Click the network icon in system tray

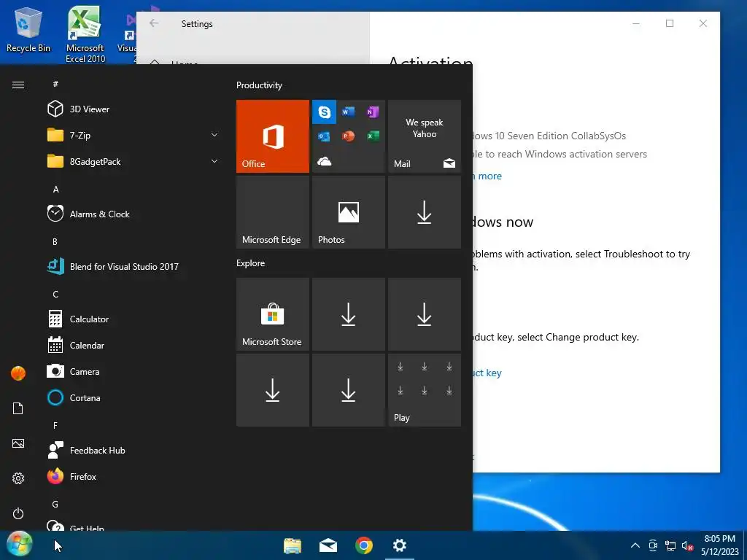coord(670,545)
